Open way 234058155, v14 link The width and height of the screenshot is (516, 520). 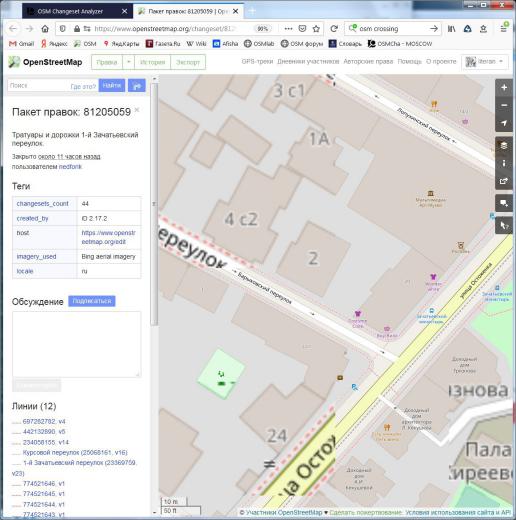coord(46,442)
